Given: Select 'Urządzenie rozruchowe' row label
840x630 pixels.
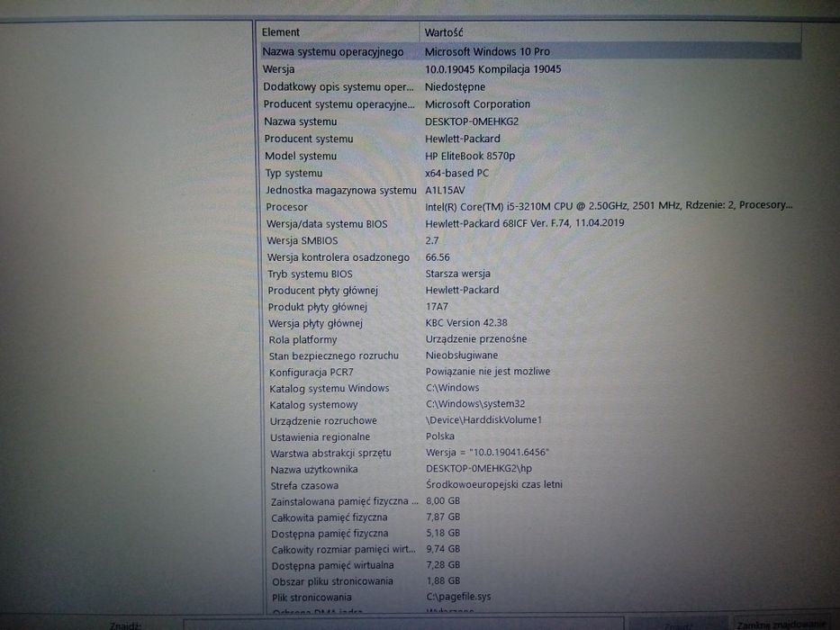Looking at the screenshot, I should (323, 420).
